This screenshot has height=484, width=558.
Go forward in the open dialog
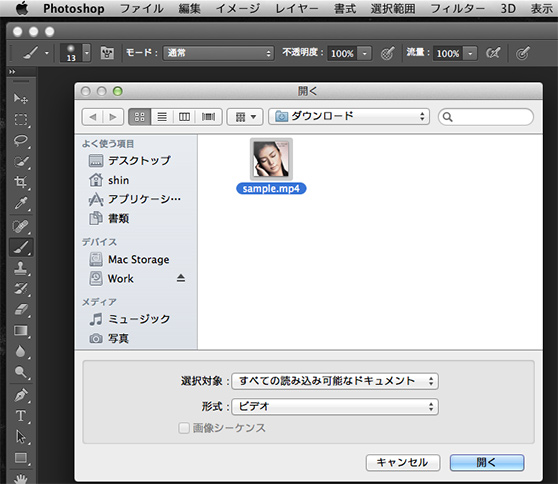pos(113,117)
